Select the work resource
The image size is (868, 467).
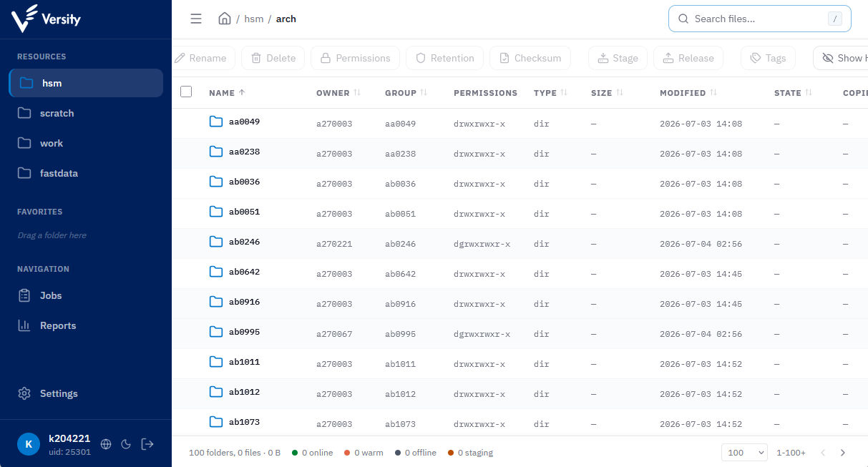(86, 143)
